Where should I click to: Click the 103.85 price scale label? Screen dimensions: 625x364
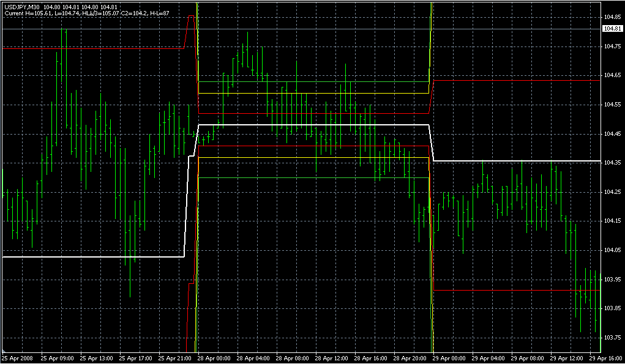pyautogui.click(x=612, y=309)
